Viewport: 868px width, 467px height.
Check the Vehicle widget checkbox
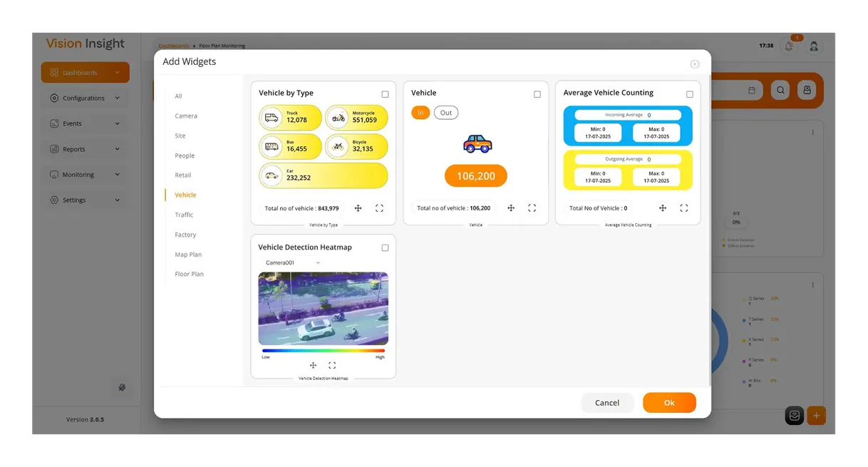(537, 94)
